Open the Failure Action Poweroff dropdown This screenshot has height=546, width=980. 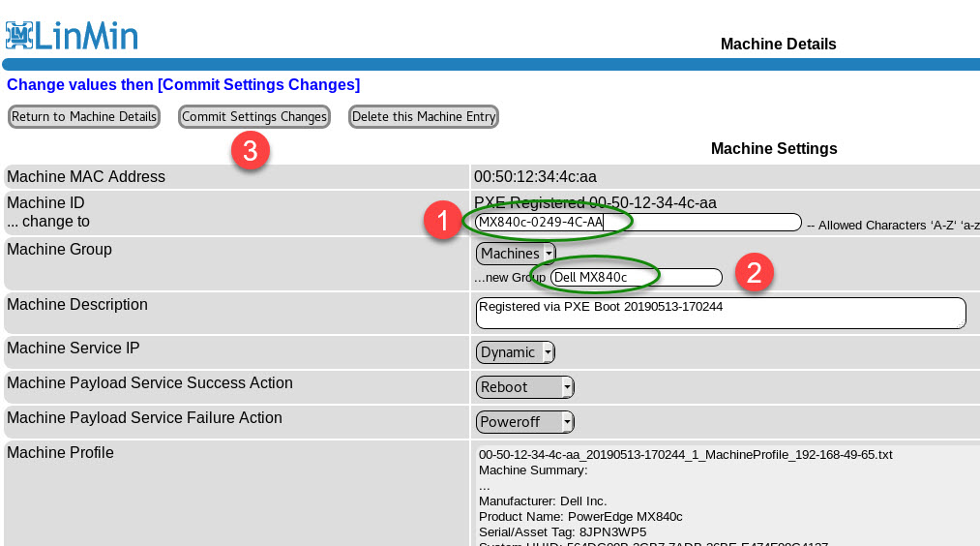(525, 422)
